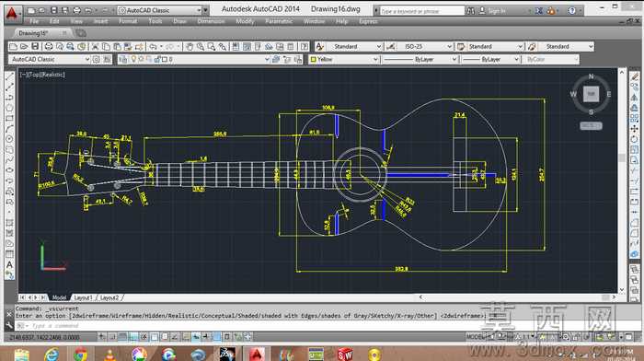
Task: Select the Erase tool in the Modify toolbar
Action: [x=635, y=76]
